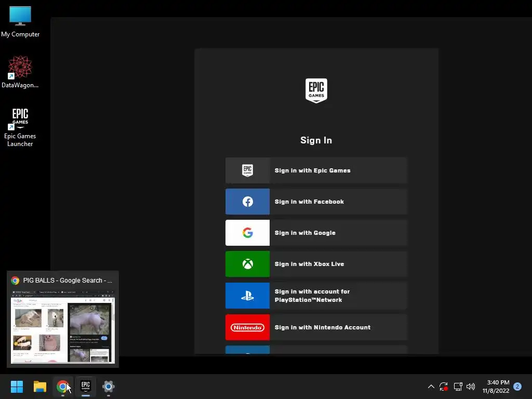Select Epic Games Launcher taskbar icon
The width and height of the screenshot is (532, 399).
pos(86,387)
